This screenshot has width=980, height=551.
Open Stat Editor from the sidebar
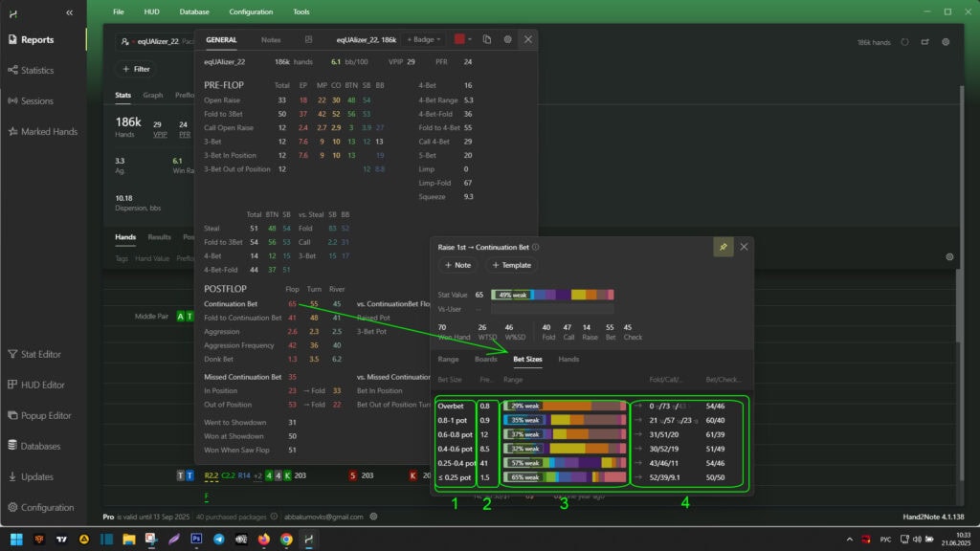42,354
